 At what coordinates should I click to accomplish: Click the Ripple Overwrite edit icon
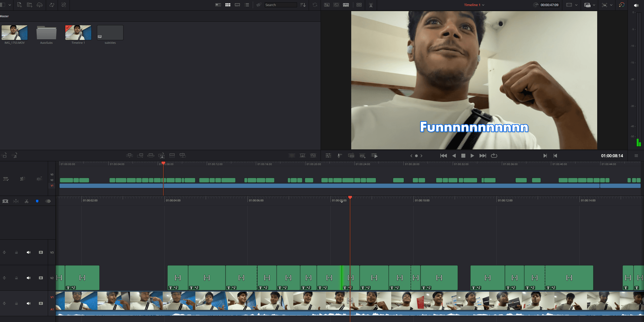pos(151,155)
